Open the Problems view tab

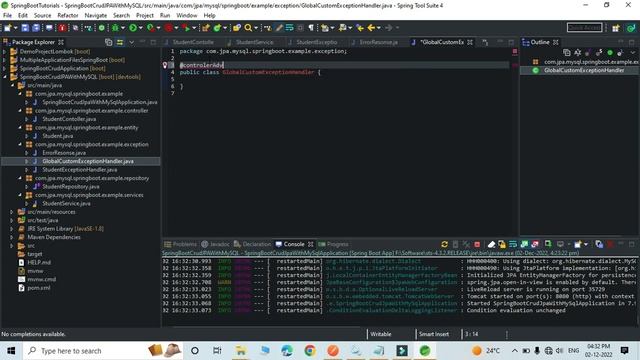180,244
